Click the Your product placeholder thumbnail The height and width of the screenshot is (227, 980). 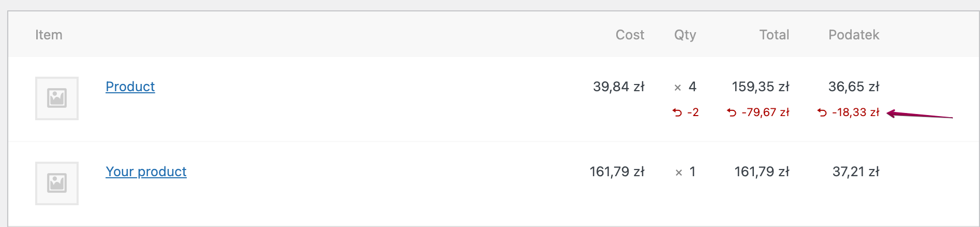(57, 183)
